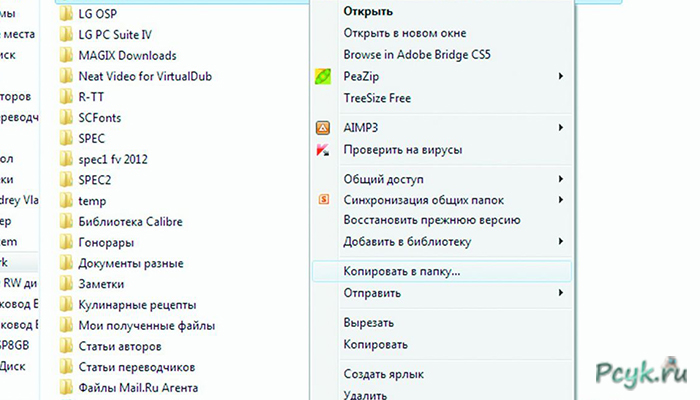The height and width of the screenshot is (400, 700).
Task: Select the SPEC folder icon
Action: click(x=66, y=138)
